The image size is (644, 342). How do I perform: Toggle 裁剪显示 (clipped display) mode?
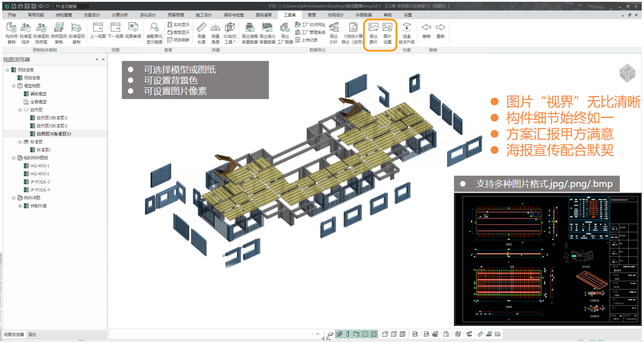coord(178,32)
